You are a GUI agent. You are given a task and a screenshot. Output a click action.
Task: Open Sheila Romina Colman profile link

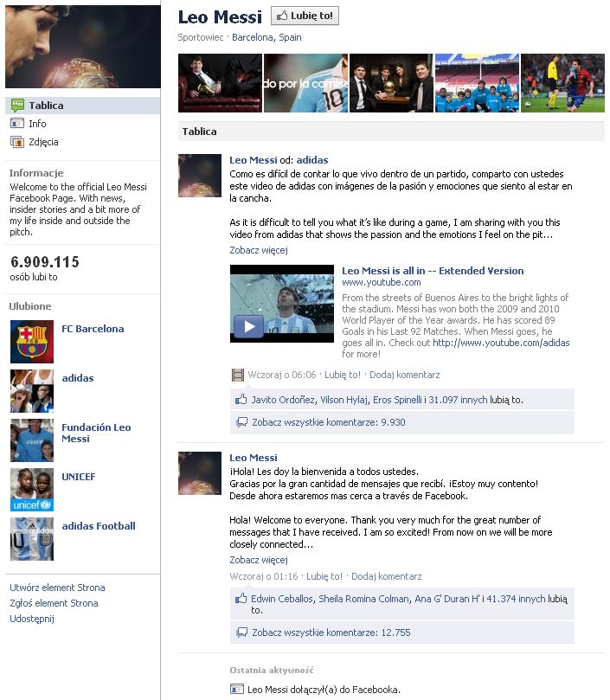coord(363,599)
